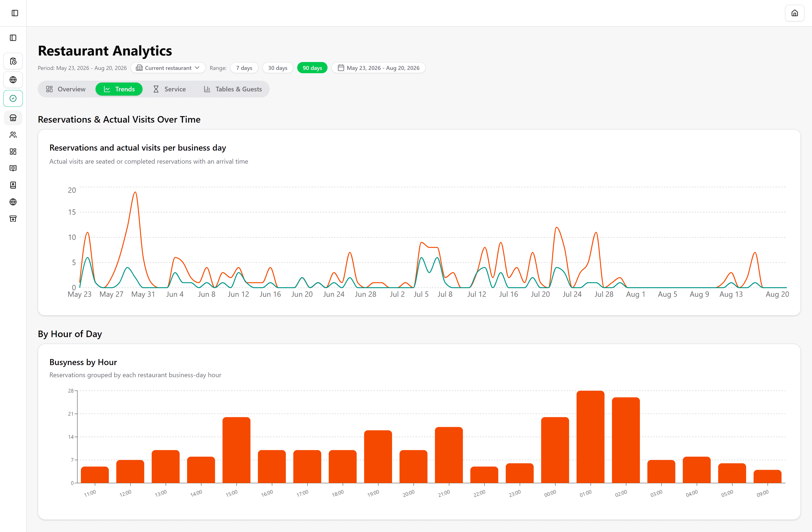Open the storefront restaurant icon in sidebar
Viewport: 812px width, 532px height.
click(x=13, y=118)
